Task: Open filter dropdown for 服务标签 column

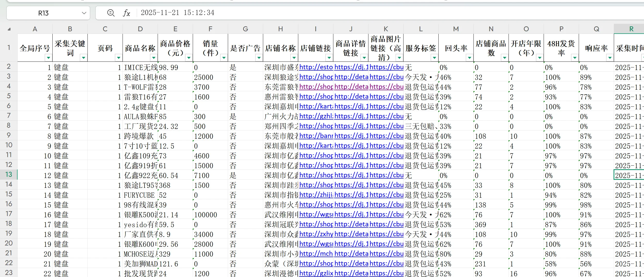Action: coord(434,58)
